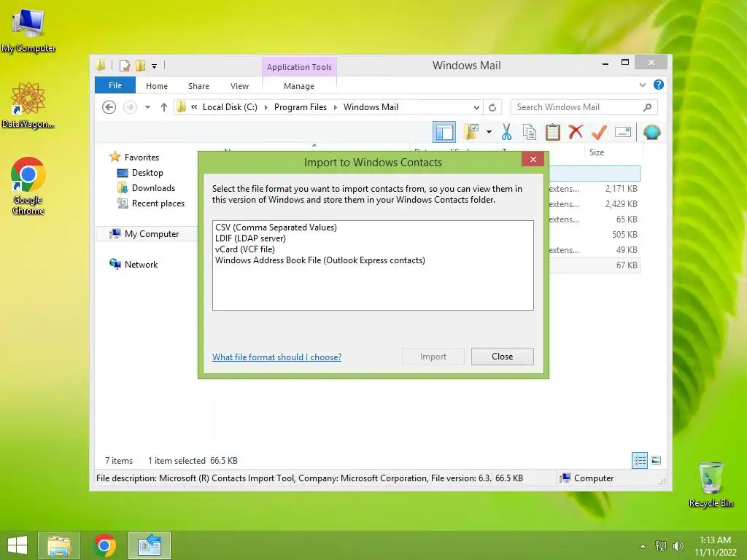This screenshot has height=560, width=747.
Task: Click the volume speaker tray icon
Action: coord(678,546)
